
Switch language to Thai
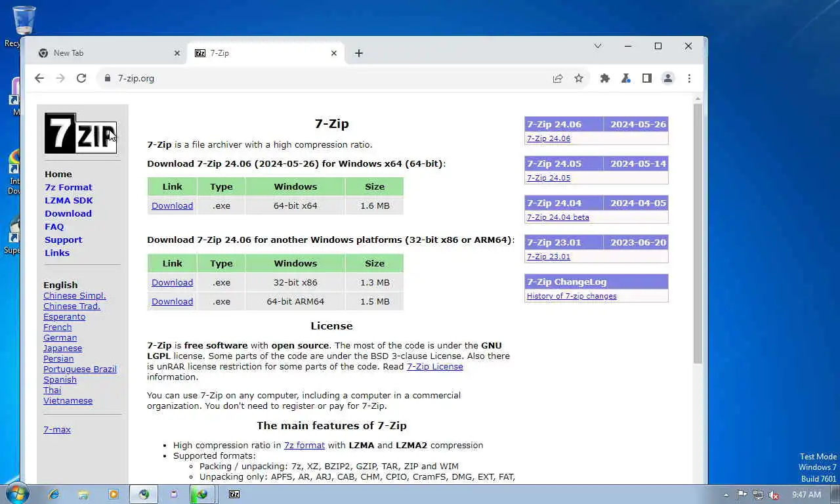click(52, 390)
